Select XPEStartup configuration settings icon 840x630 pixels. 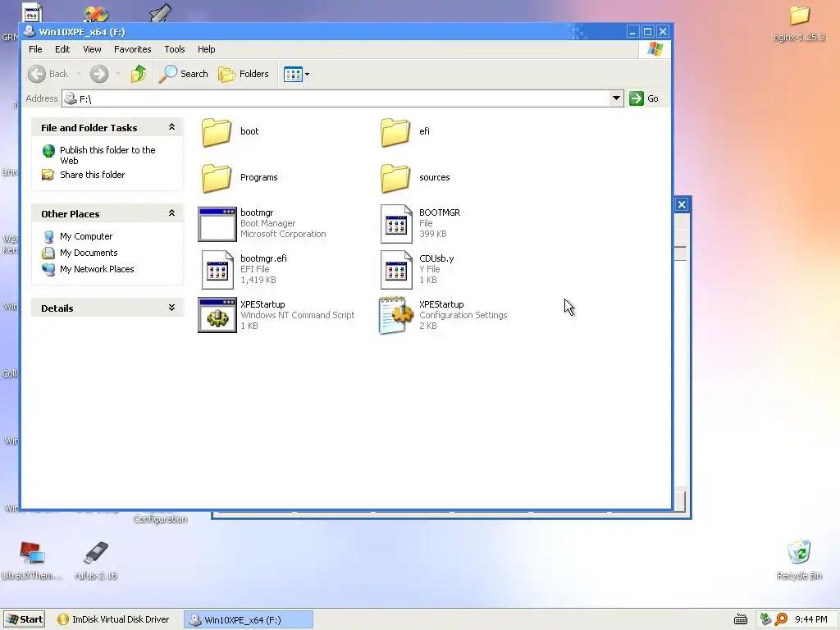tap(396, 316)
